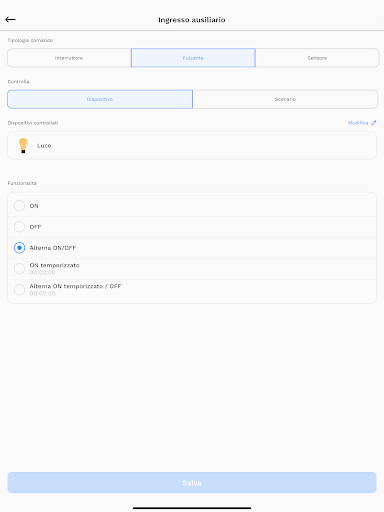Screen dimensions: 384x512
Task: Click the Alterna ON temporizzato duration value
Action: pos(42,293)
